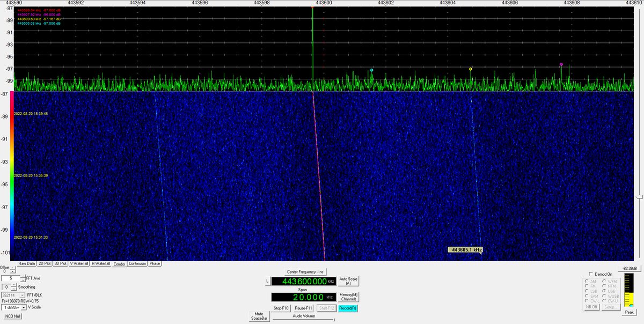Screen dimensions: 644x324
Task: Click the 20.000 kHz span display
Action: [304, 297]
